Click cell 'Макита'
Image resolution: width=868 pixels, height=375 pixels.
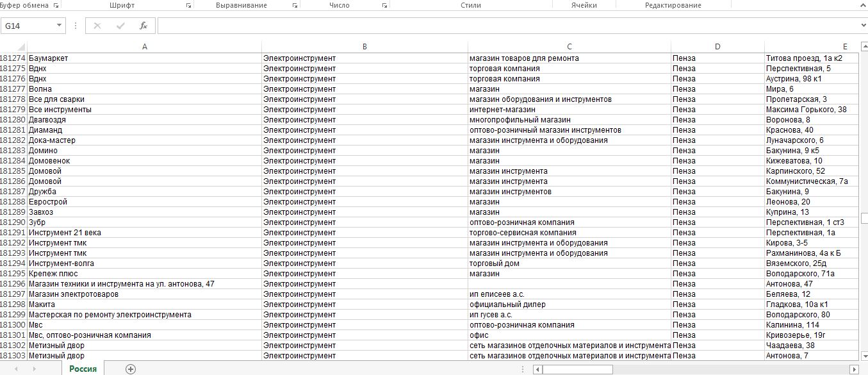pyautogui.click(x=144, y=304)
